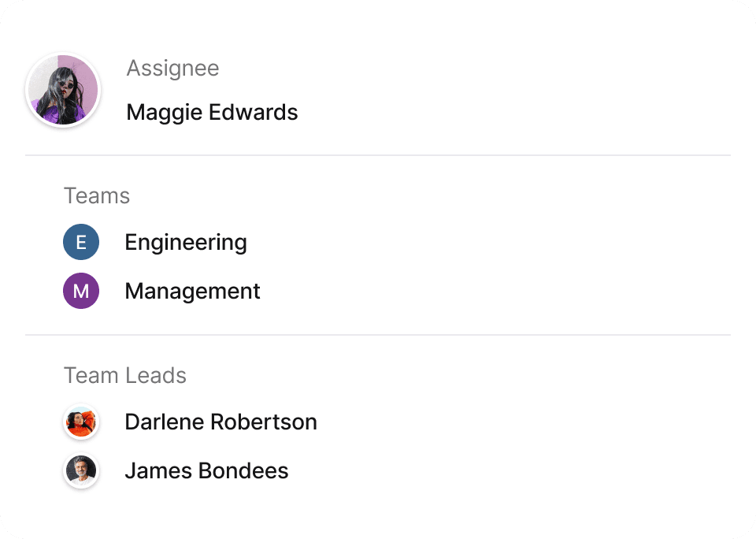Click the Assignee label

point(172,69)
